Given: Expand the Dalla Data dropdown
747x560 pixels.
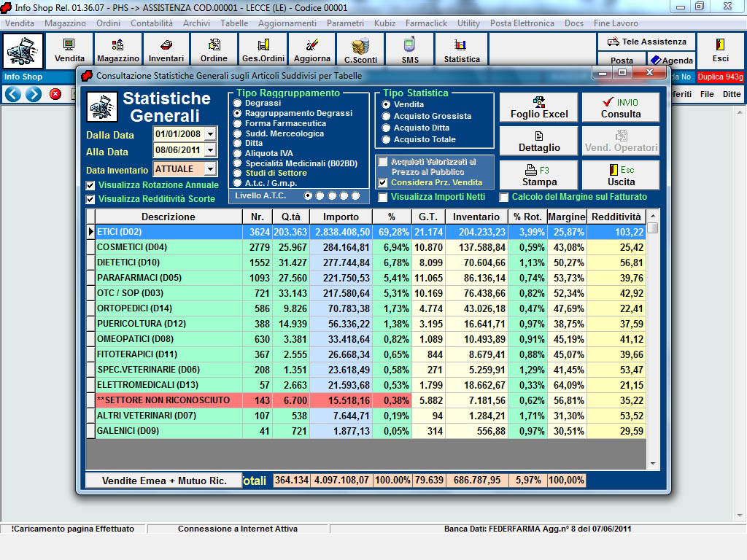Looking at the screenshot, I should click(211, 134).
